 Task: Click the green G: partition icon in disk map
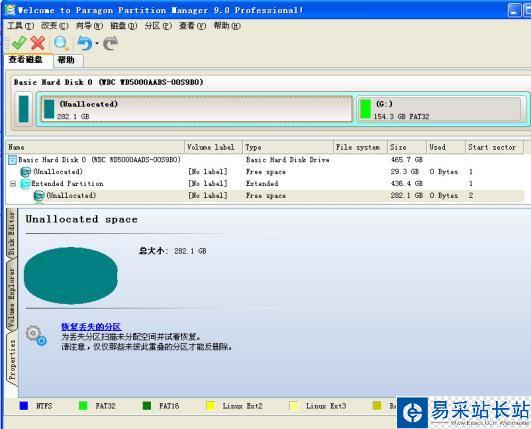[x=365, y=109]
